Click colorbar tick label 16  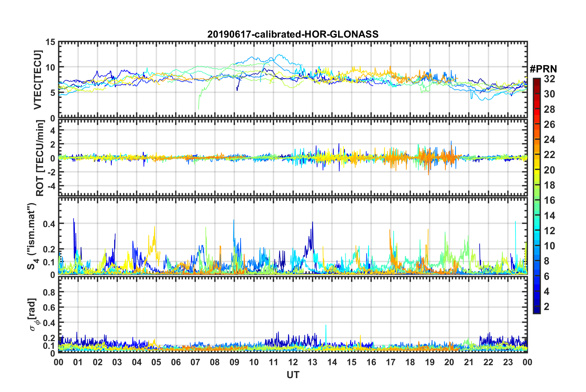[x=549, y=200]
